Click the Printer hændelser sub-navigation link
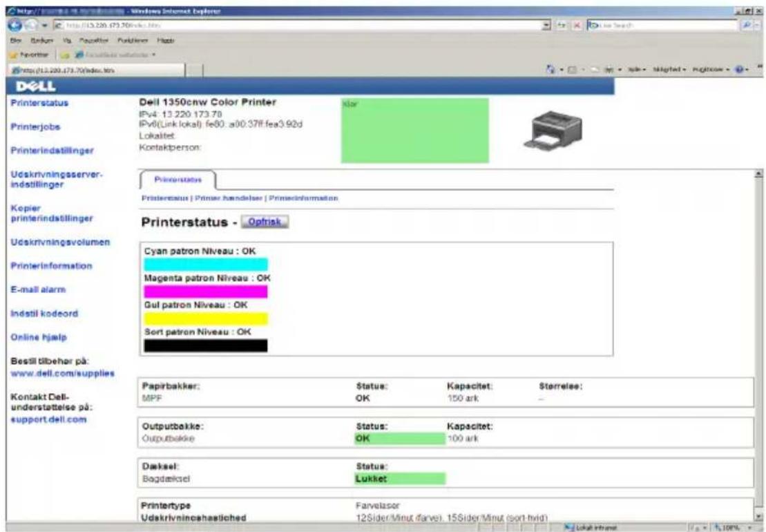This screenshot has width=766, height=532. [228, 198]
